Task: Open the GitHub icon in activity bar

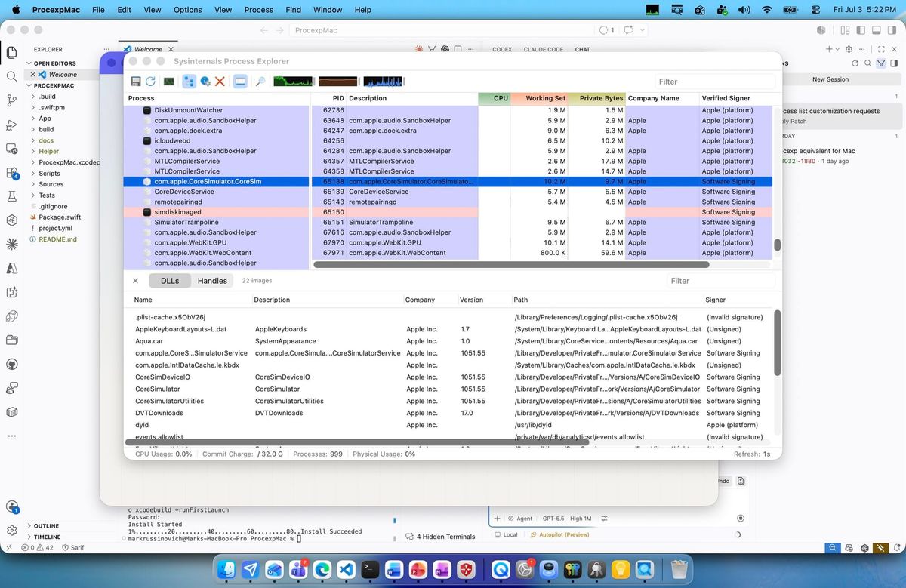Action: click(x=11, y=364)
